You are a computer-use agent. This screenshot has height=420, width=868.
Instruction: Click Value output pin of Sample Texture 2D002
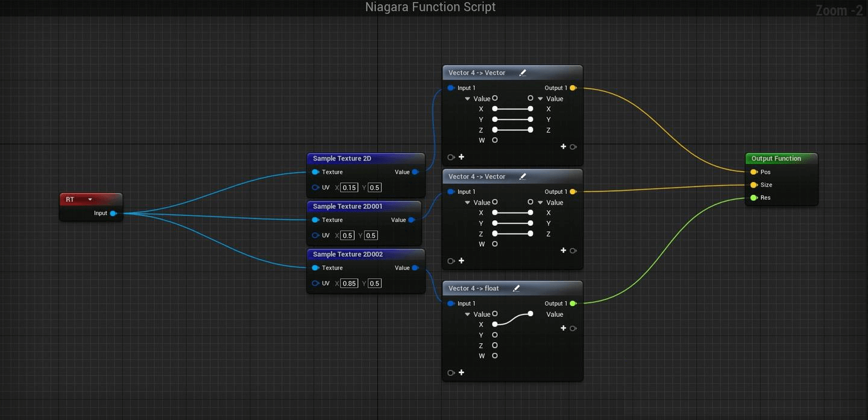pos(415,268)
